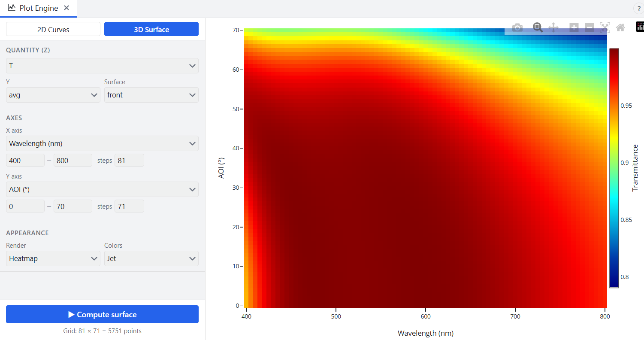Viewport: 644px width, 340px height.
Task: Edit Y axis maximum field 70
Action: pos(73,206)
